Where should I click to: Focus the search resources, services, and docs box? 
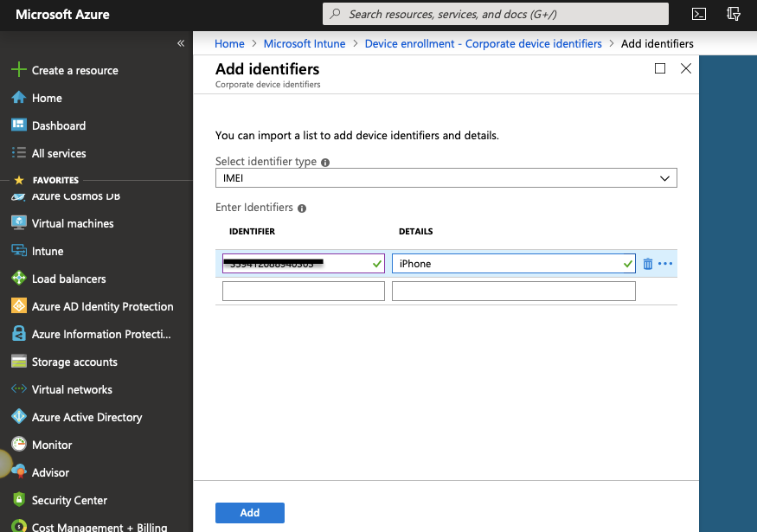pyautogui.click(x=496, y=14)
